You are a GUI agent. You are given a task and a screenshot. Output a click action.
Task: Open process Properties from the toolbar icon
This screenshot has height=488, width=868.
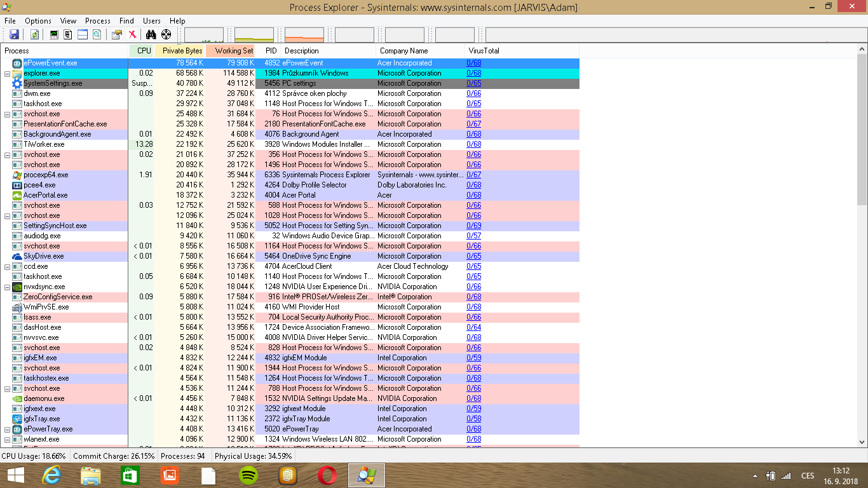(116, 34)
